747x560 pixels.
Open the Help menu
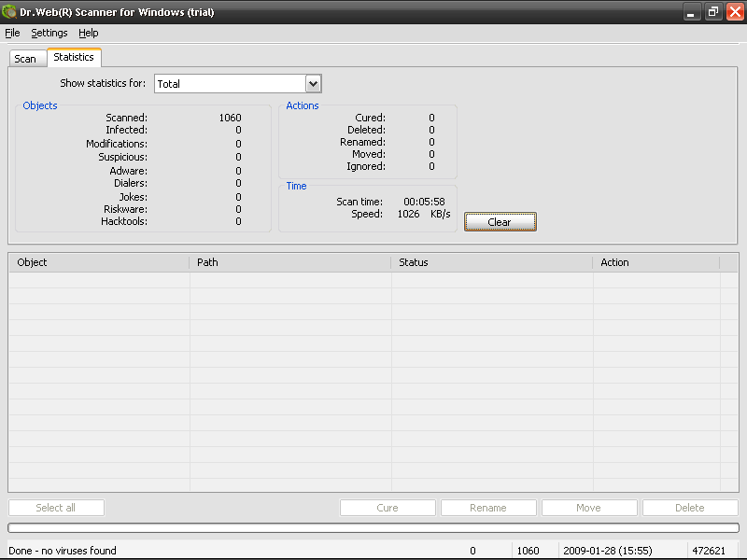pos(88,33)
